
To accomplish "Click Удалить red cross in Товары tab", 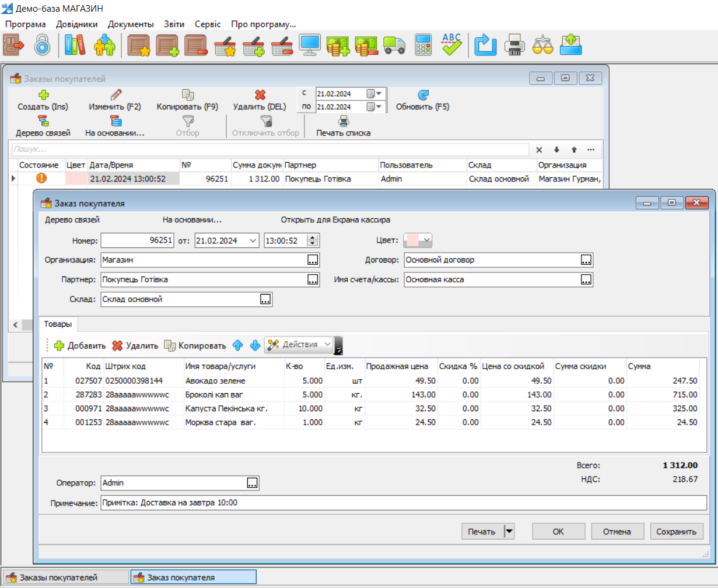I will (x=135, y=345).
